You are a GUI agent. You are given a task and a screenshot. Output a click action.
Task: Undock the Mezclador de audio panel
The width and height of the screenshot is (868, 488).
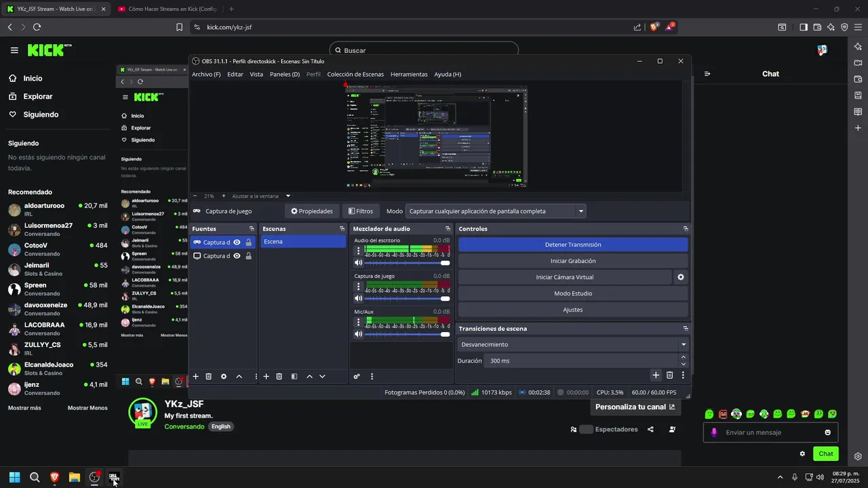pyautogui.click(x=448, y=229)
